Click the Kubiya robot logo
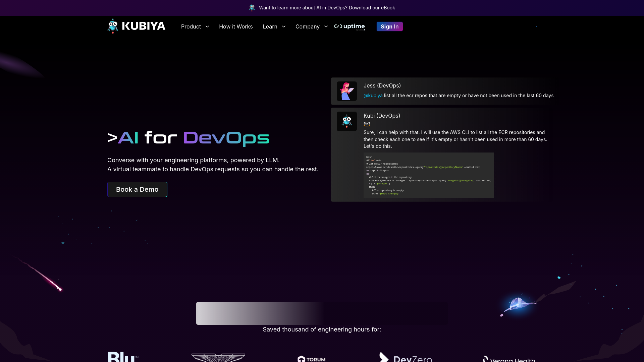The image size is (644, 362). 113,26
